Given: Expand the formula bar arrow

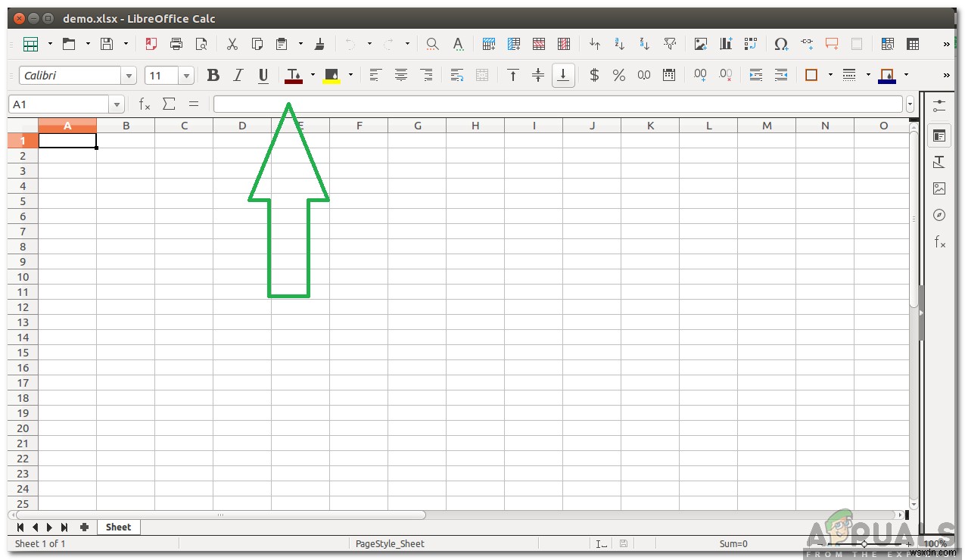Looking at the screenshot, I should [x=910, y=104].
